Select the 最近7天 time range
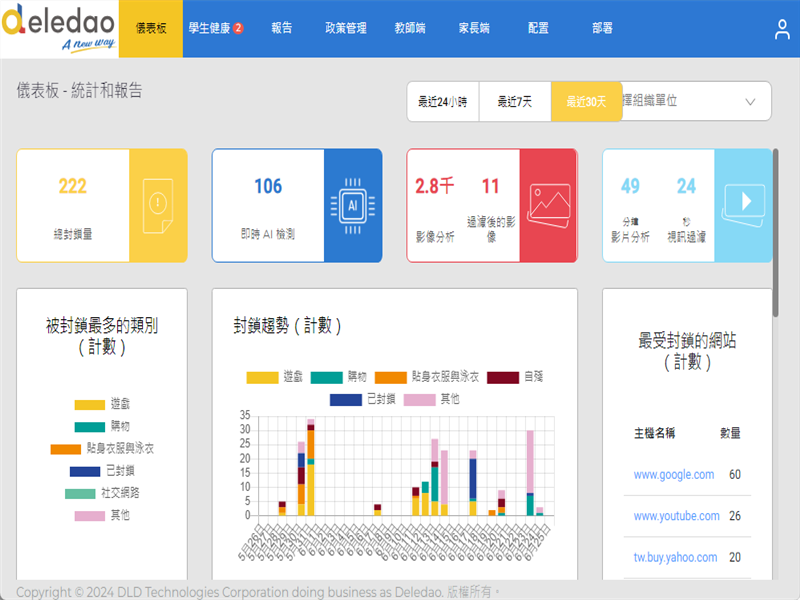800x600 pixels. click(x=514, y=102)
